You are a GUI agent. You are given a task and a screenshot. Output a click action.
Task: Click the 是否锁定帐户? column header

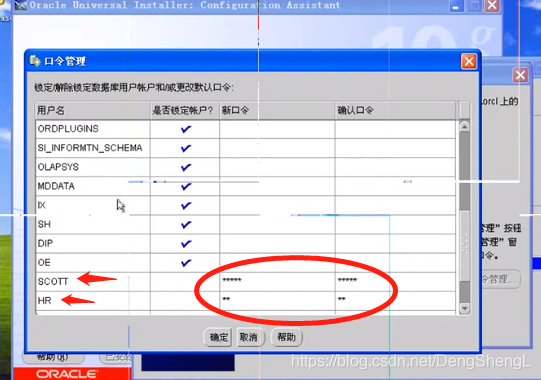[x=185, y=110]
